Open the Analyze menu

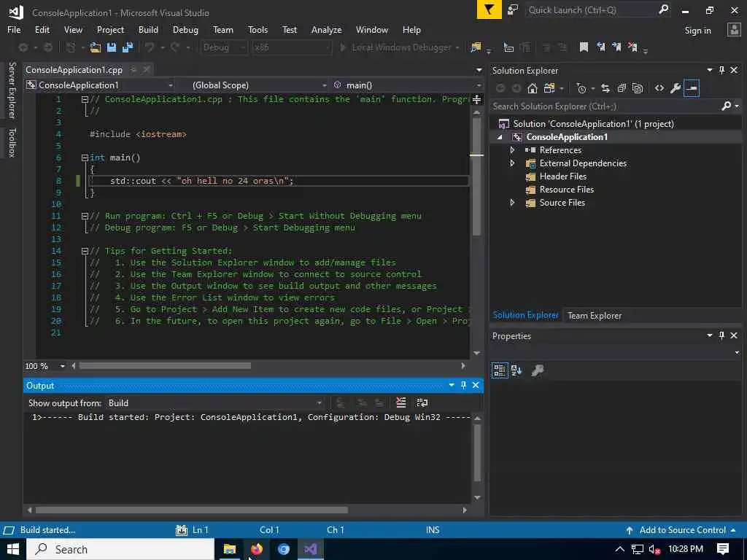[x=326, y=29]
